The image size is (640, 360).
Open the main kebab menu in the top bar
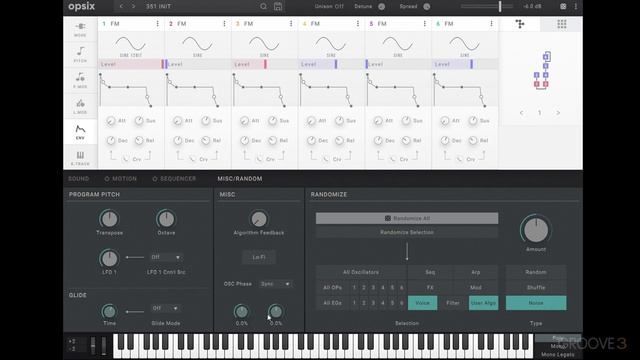coord(576,7)
